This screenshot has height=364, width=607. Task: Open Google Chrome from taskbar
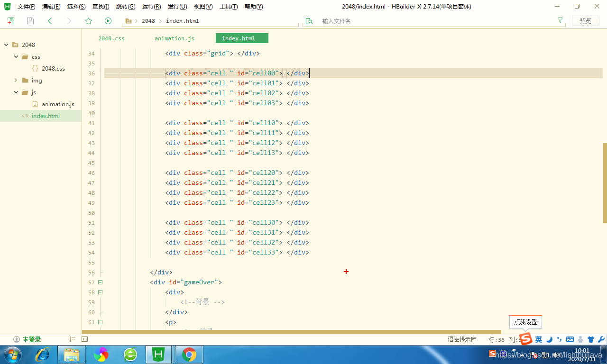coord(189,355)
